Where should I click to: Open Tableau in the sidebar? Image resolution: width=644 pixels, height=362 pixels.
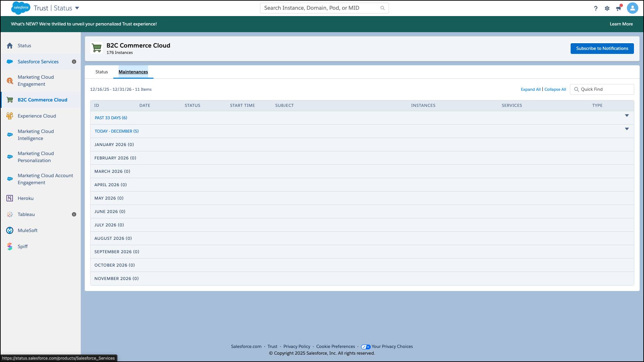26,214
